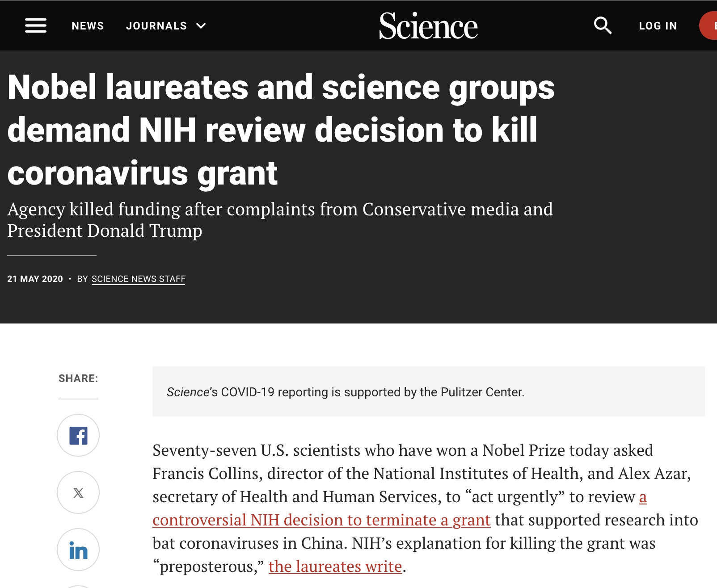This screenshot has height=588, width=717.
Task: Click the red button at the header's right edge
Action: pyautogui.click(x=709, y=25)
